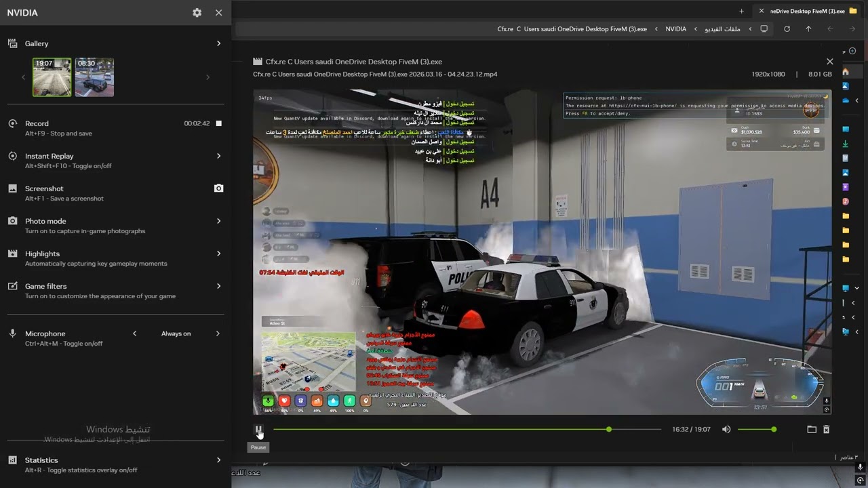Viewport: 868px width, 488px height.
Task: Open Gallery icon in Explorer sidebar
Action: [x=846, y=86]
